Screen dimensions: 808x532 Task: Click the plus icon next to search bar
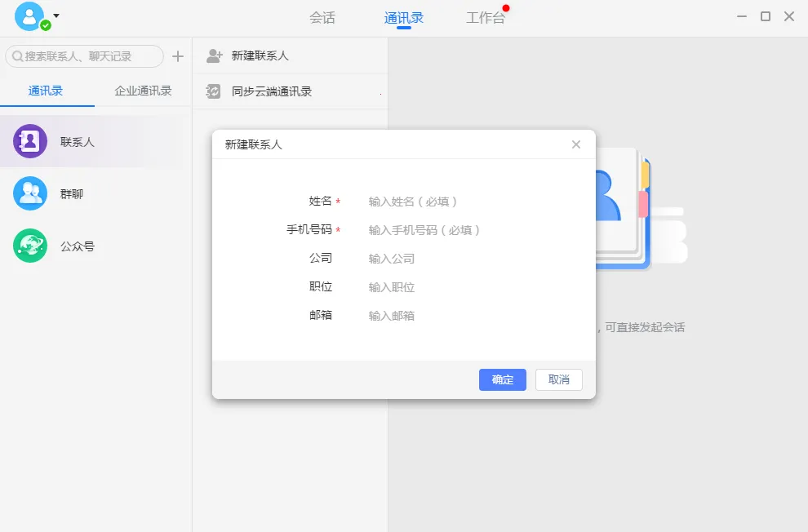[x=178, y=56]
